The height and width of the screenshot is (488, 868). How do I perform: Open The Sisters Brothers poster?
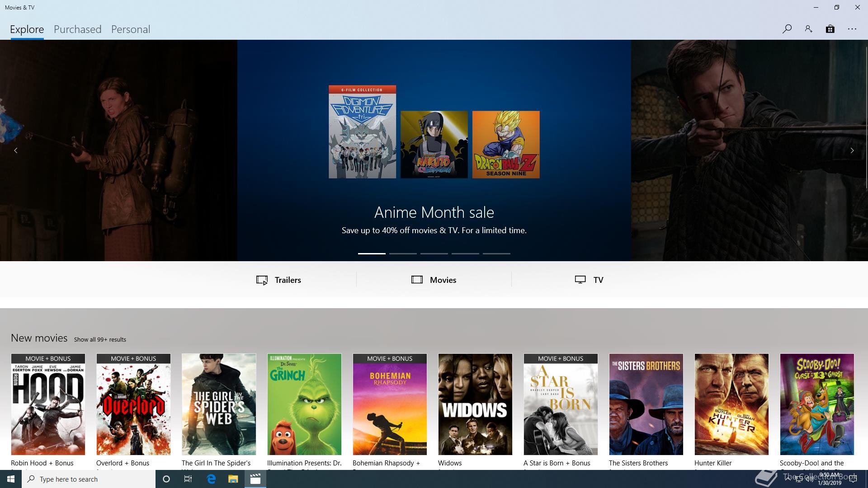tap(646, 404)
